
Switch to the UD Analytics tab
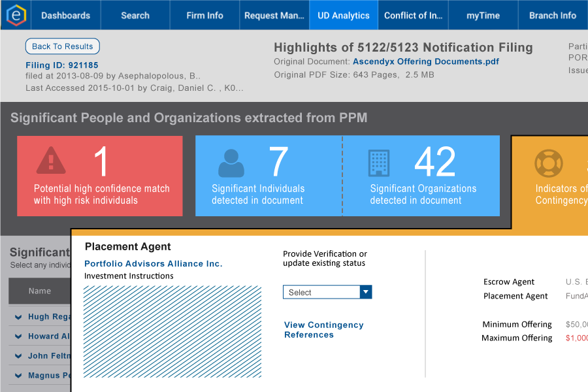click(x=343, y=15)
